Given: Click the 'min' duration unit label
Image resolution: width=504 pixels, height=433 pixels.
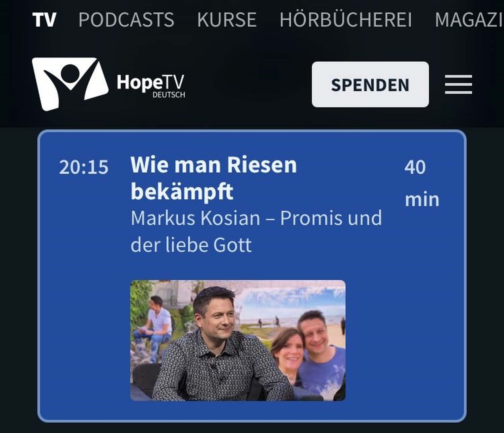Looking at the screenshot, I should coord(422,200).
